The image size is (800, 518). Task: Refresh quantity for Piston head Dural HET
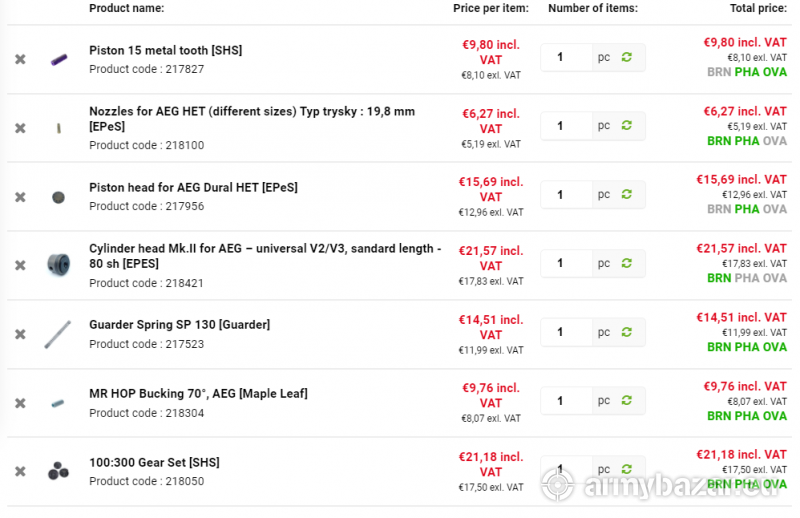[627, 194]
